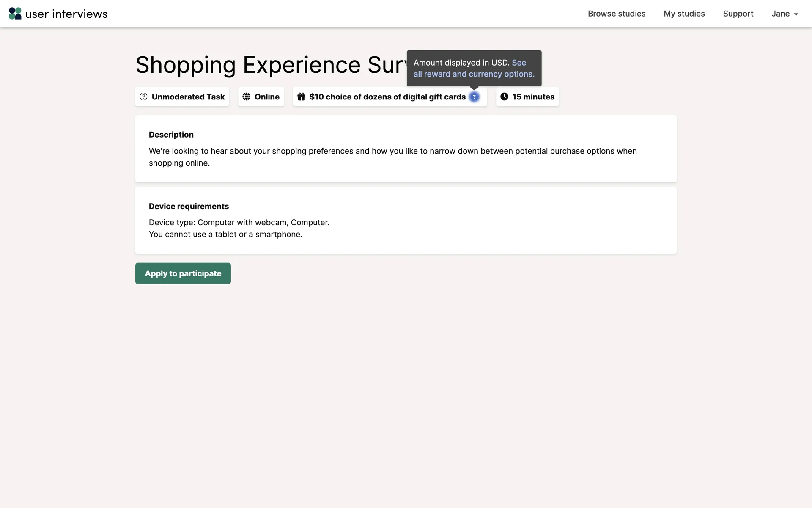Open the Support page
Image resolution: width=812 pixels, height=508 pixels.
click(738, 14)
